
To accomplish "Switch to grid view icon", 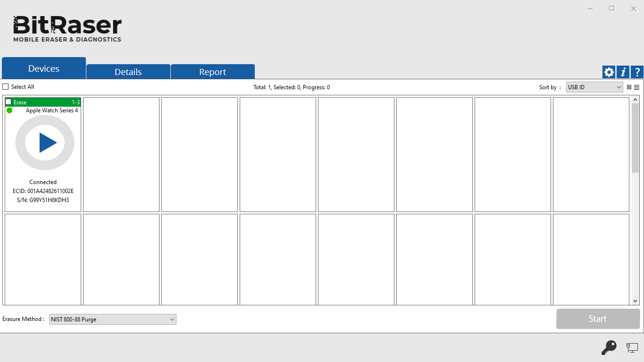I will click(x=629, y=87).
